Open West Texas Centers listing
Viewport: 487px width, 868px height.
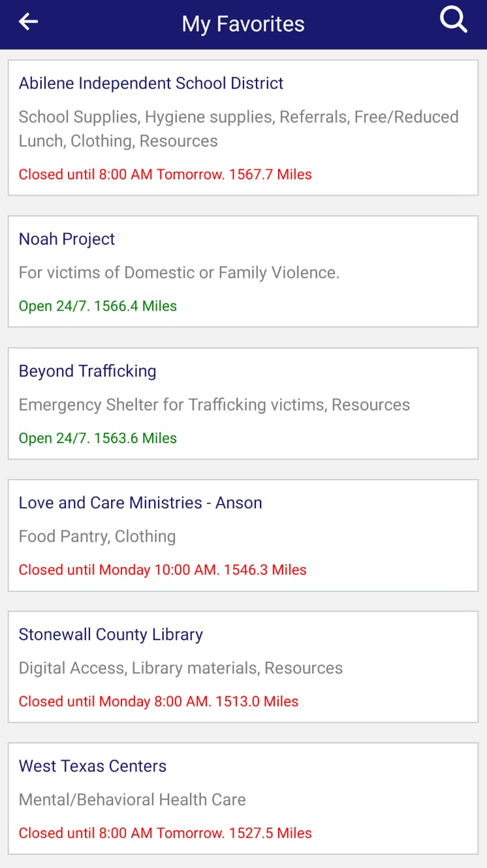(92, 766)
